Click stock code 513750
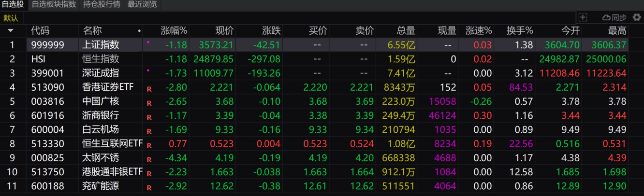This screenshot has height=196, width=644. coord(47,171)
